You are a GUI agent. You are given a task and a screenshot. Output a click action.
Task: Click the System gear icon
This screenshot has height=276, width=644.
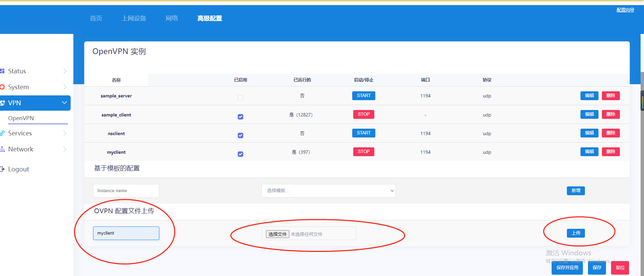point(2,87)
